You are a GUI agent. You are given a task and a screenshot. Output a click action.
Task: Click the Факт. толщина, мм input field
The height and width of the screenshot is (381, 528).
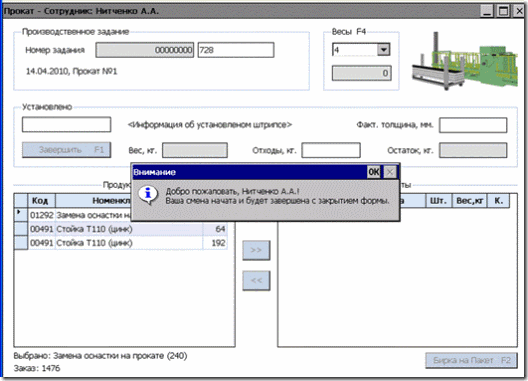coord(473,125)
